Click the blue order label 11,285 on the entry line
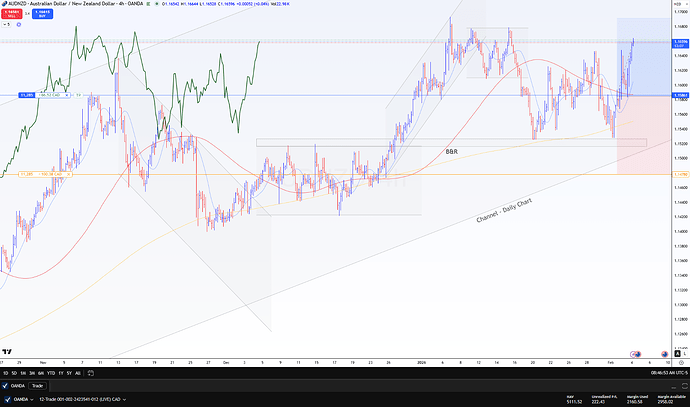The image size is (690, 407). (x=26, y=95)
